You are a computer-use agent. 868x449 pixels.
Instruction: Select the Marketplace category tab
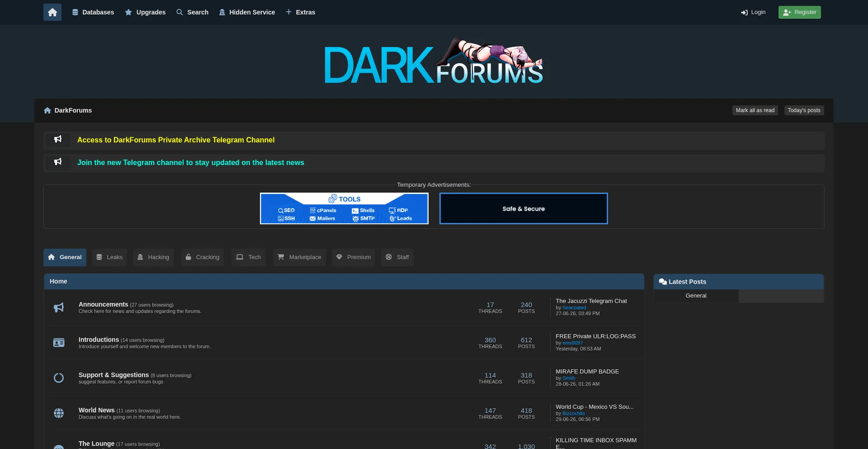click(299, 257)
